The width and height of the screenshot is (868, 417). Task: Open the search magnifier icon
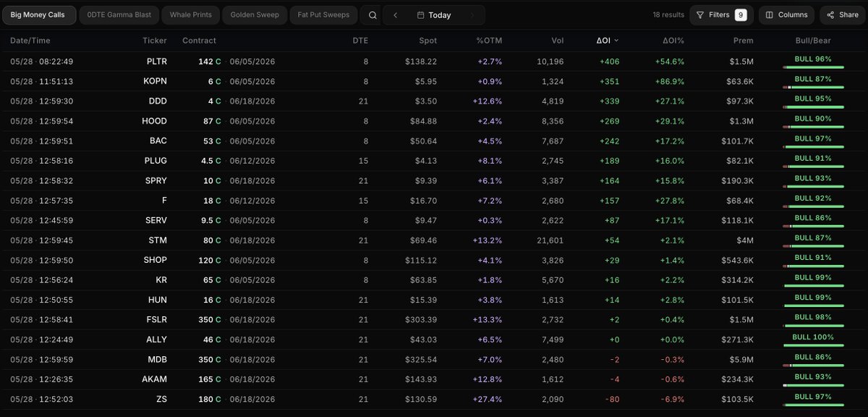(x=372, y=15)
